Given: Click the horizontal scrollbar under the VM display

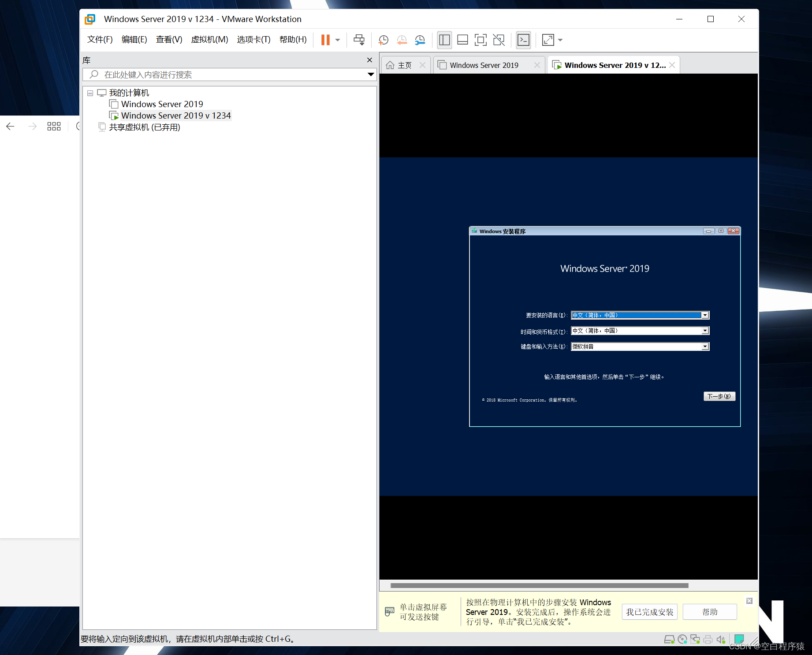Looking at the screenshot, I should pos(539,585).
